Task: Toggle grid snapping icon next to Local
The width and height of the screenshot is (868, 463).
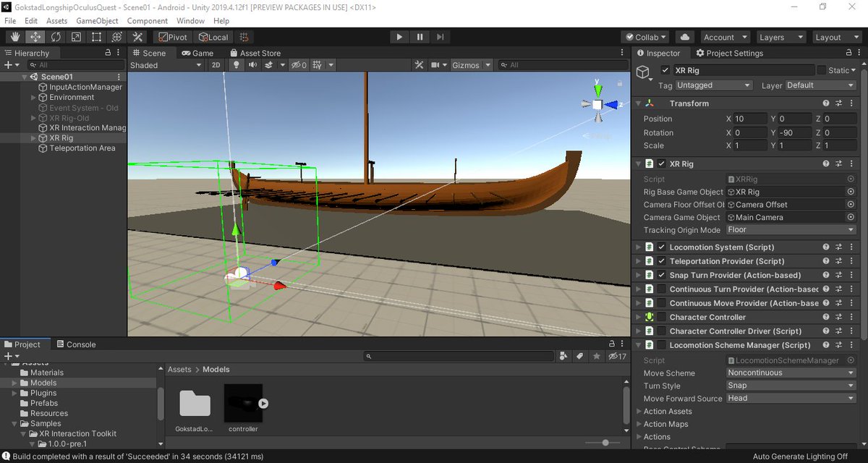Action: [x=244, y=37]
